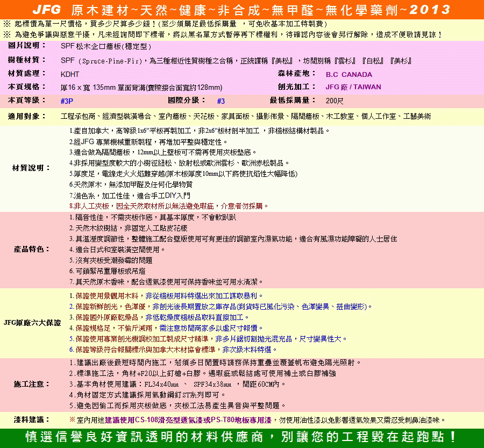Click the ※ 起標價為單一尺價格 notice line
Screen dimensions: 484x448
(x=165, y=24)
